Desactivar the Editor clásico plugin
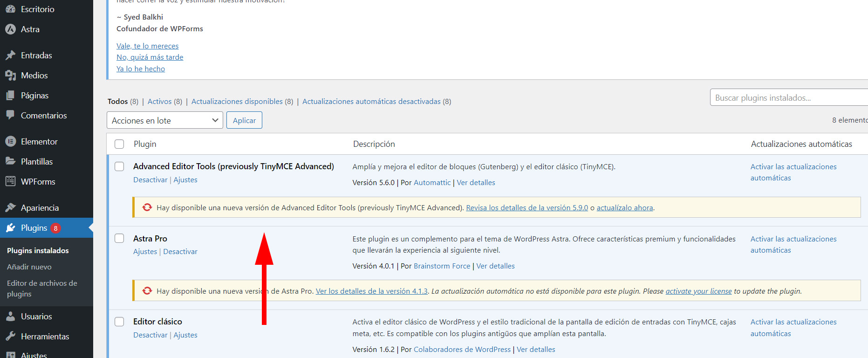This screenshot has height=358, width=868. pyautogui.click(x=150, y=335)
